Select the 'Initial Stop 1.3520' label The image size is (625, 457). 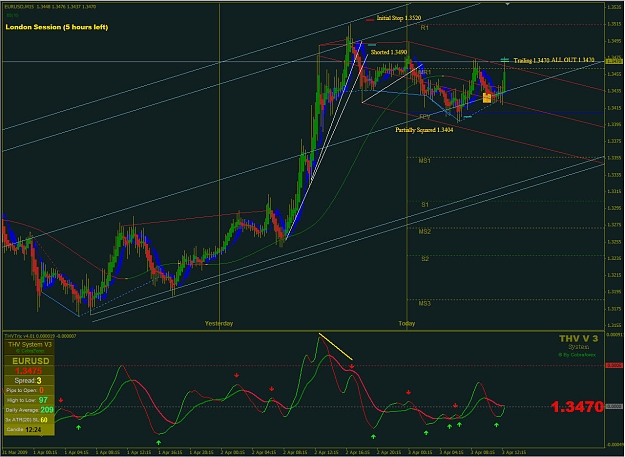click(399, 18)
